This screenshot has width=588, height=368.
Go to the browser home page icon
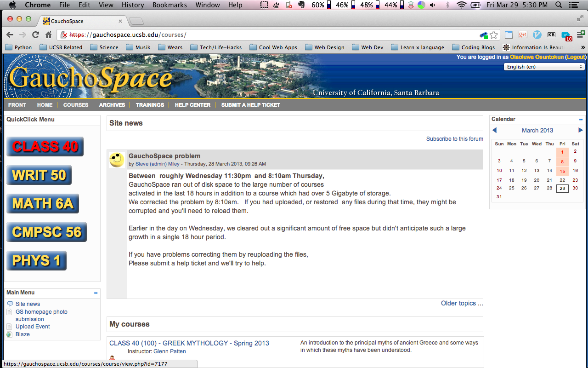click(48, 34)
